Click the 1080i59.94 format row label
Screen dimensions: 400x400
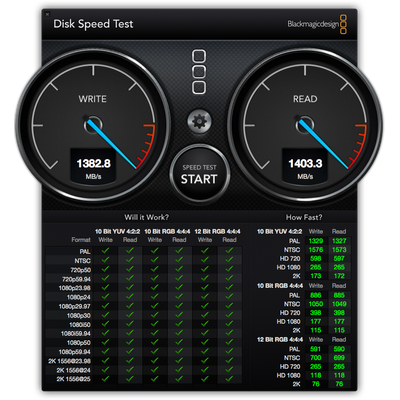pyautogui.click(x=76, y=334)
